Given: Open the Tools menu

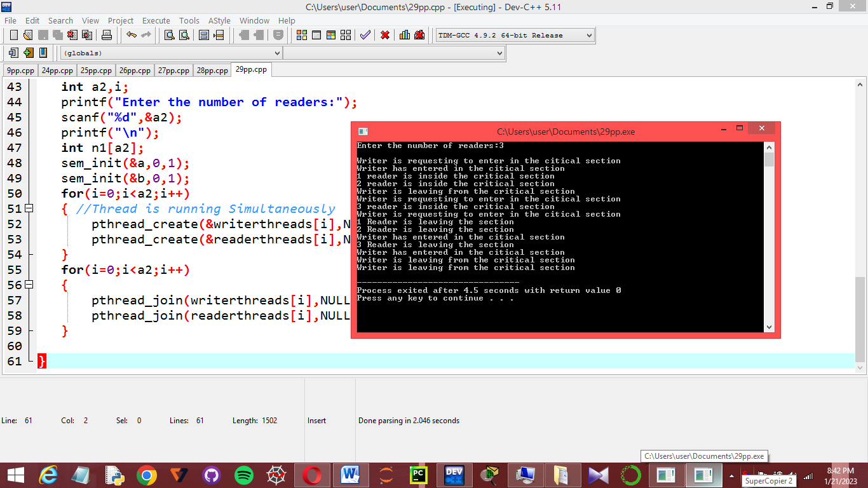Looking at the screenshot, I should 189,20.
